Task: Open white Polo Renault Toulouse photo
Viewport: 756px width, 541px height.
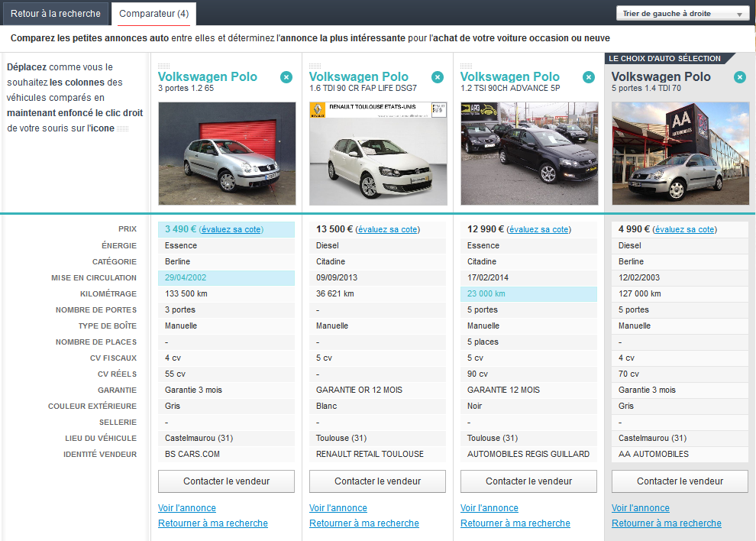Action: pos(379,154)
